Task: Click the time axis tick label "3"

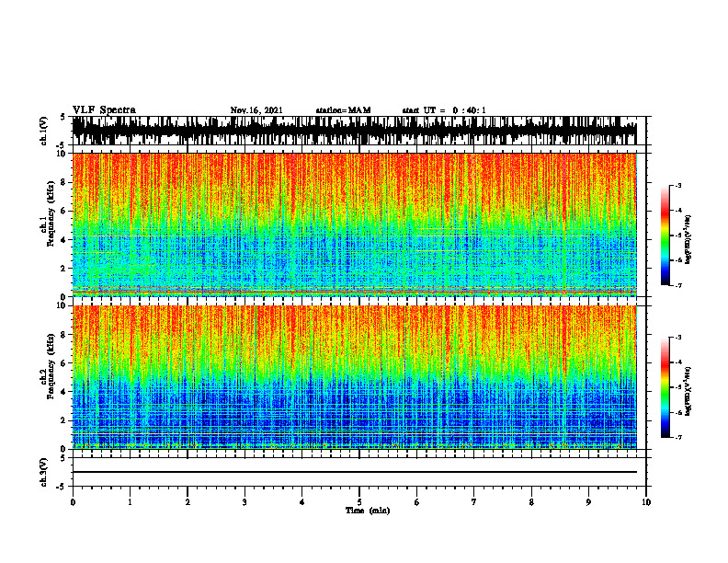Action: tap(245, 502)
